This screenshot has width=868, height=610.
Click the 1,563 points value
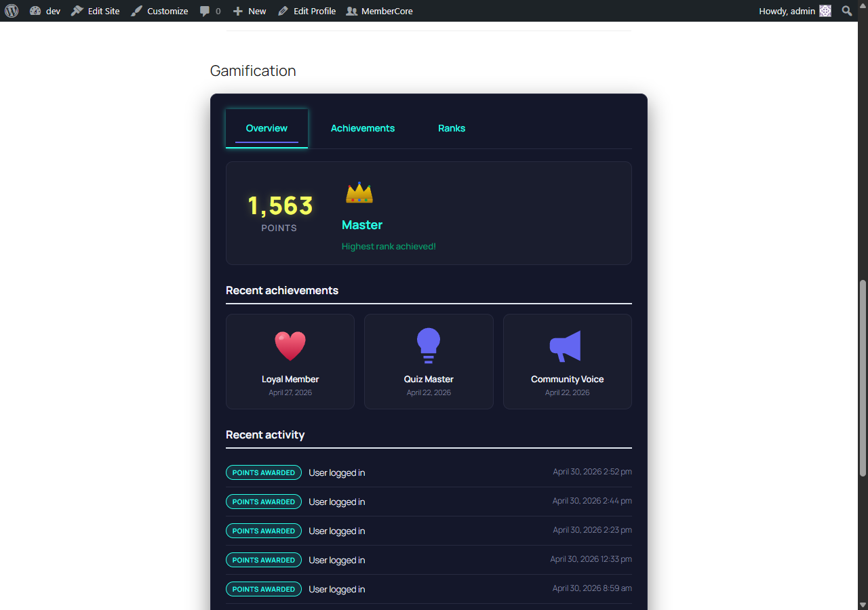pyautogui.click(x=280, y=205)
